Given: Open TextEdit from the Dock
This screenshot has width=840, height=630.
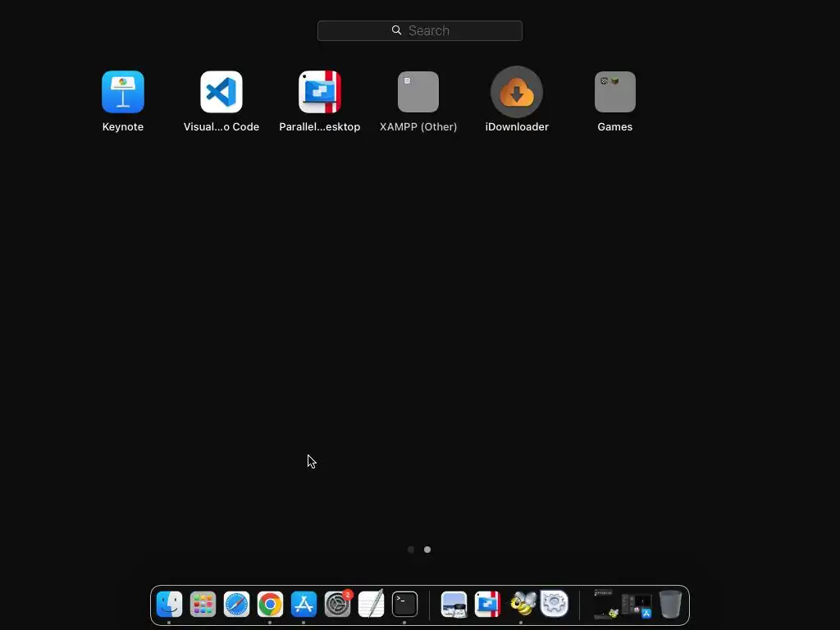Looking at the screenshot, I should (372, 605).
